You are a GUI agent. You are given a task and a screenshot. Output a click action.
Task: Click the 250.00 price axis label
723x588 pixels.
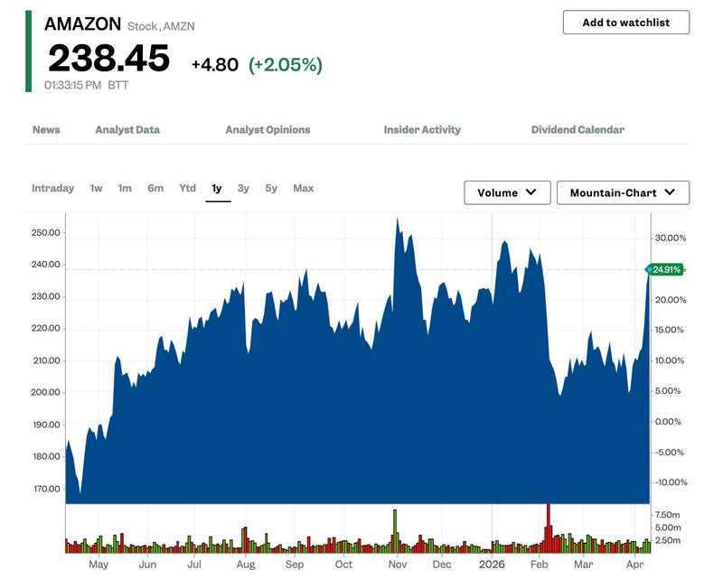point(46,233)
